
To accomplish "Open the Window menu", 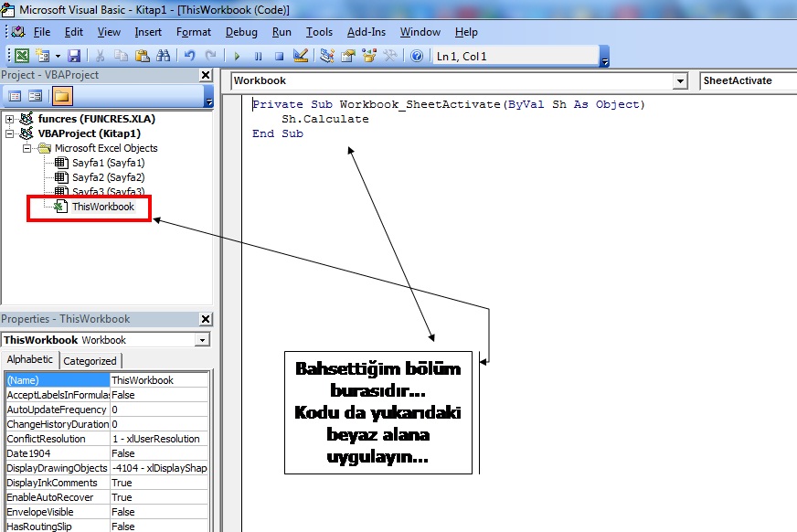I will [420, 32].
